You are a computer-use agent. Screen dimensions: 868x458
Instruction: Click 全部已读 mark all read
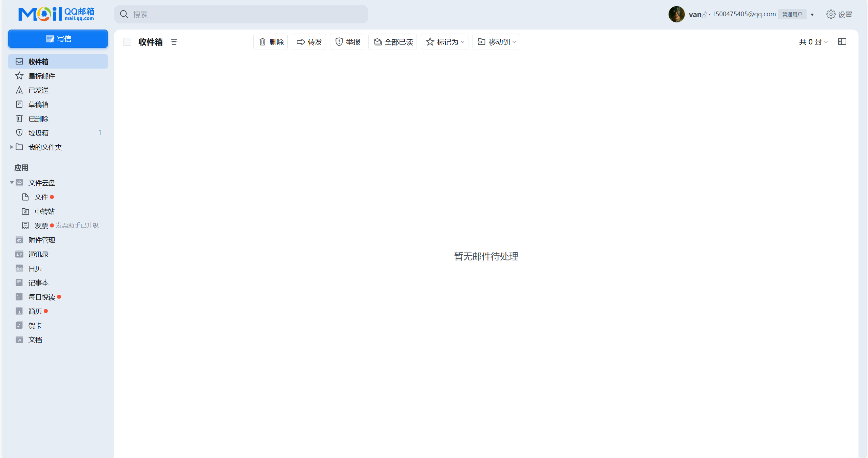click(x=393, y=42)
